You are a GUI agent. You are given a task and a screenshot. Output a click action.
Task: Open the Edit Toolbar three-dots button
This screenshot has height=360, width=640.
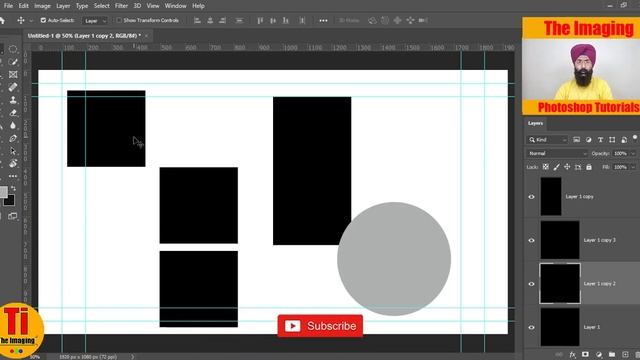[13, 176]
